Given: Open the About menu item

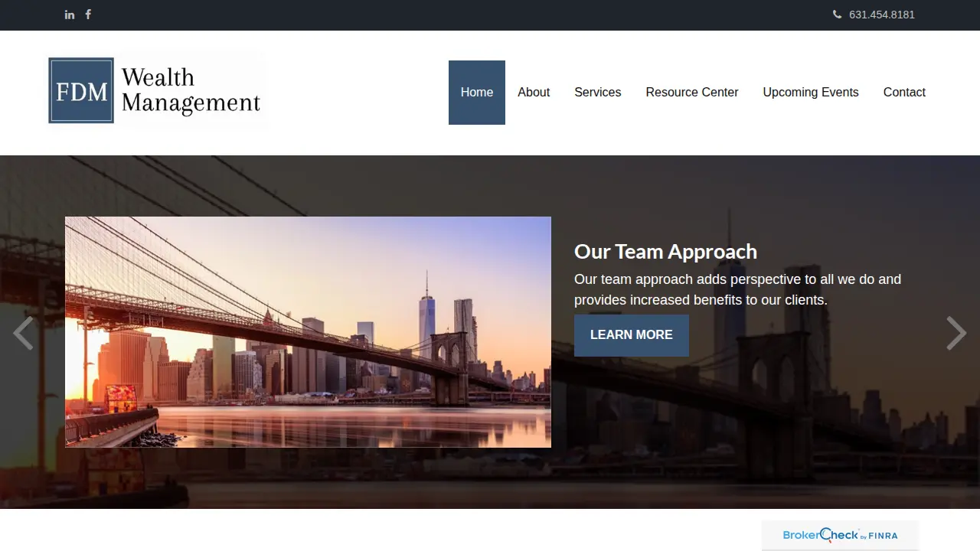Looking at the screenshot, I should point(534,93).
